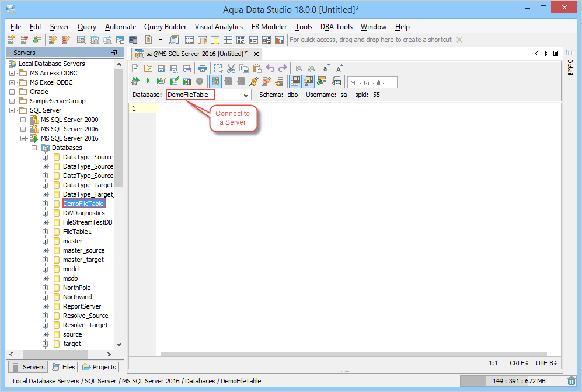Viewport: 582px width, 392px height.
Task: Click the Max Results input field
Action: pos(372,82)
